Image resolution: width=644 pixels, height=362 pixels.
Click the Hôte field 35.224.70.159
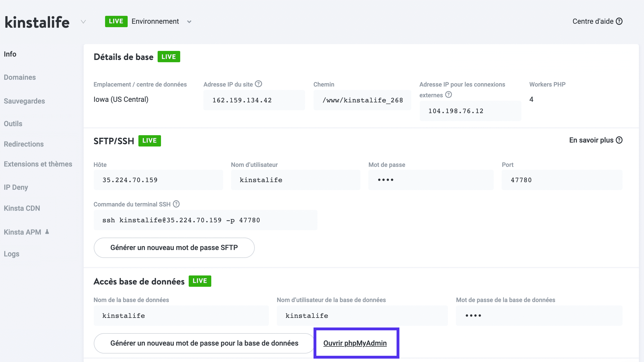pos(158,180)
